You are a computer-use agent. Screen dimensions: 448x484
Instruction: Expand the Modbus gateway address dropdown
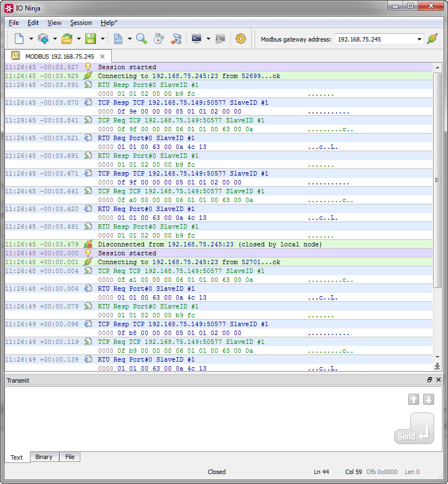(x=419, y=39)
